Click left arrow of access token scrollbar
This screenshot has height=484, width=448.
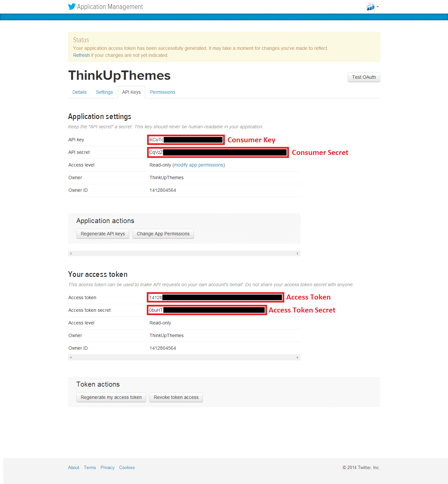[x=71, y=357]
